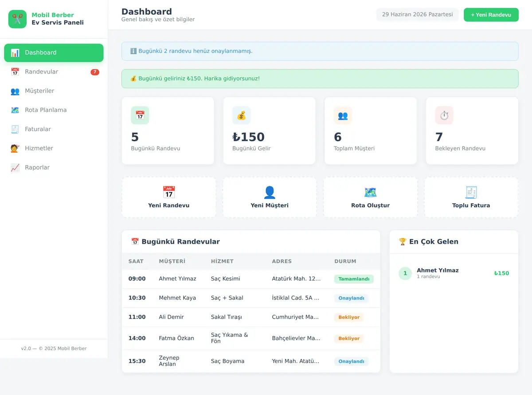Click the unconfirmed appointments info alert
This screenshot has height=395, width=532.
pos(320,51)
